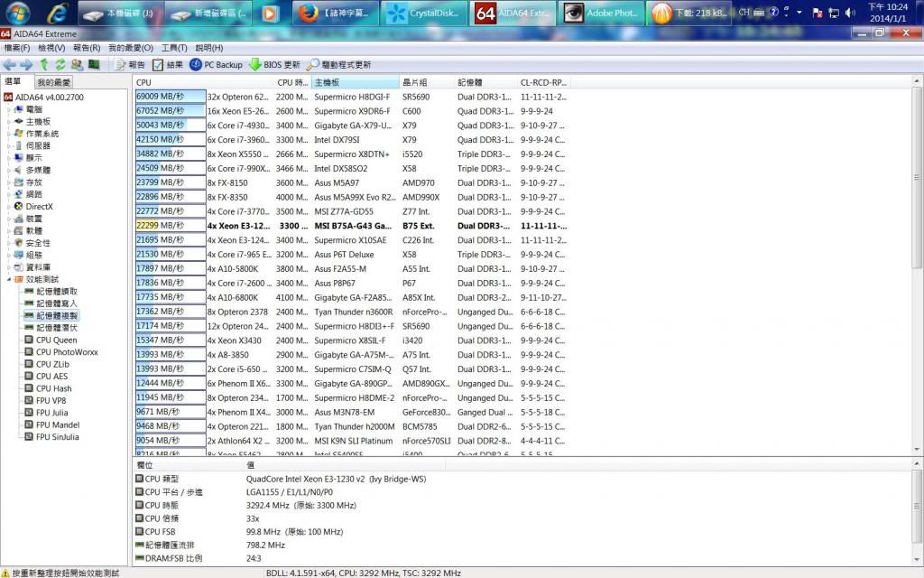This screenshot has width=924, height=578.
Task: Open CPU AES benchmark
Action: (x=46, y=377)
